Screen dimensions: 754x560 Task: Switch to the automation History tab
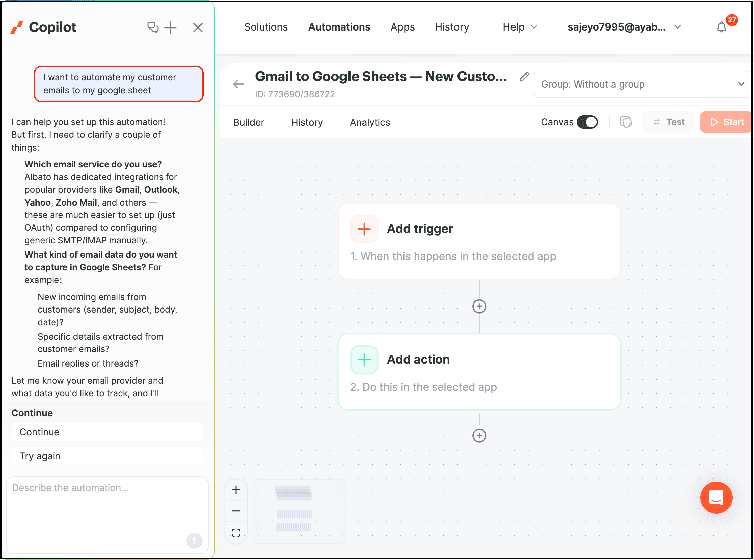click(x=307, y=122)
